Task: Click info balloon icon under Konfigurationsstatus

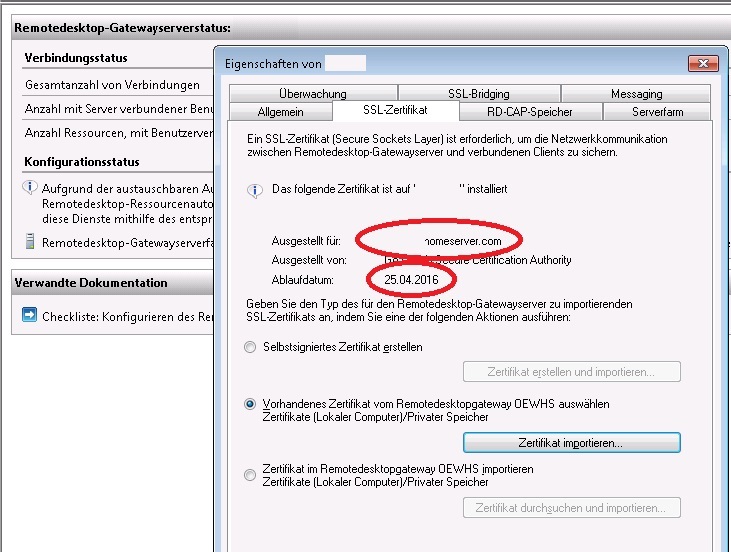Action: point(30,187)
